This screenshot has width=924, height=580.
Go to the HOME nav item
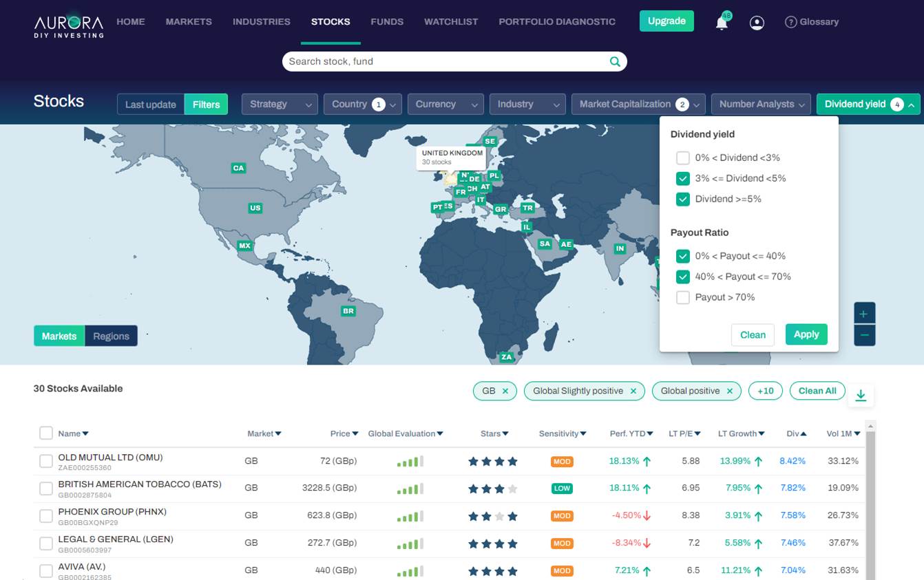(x=131, y=22)
